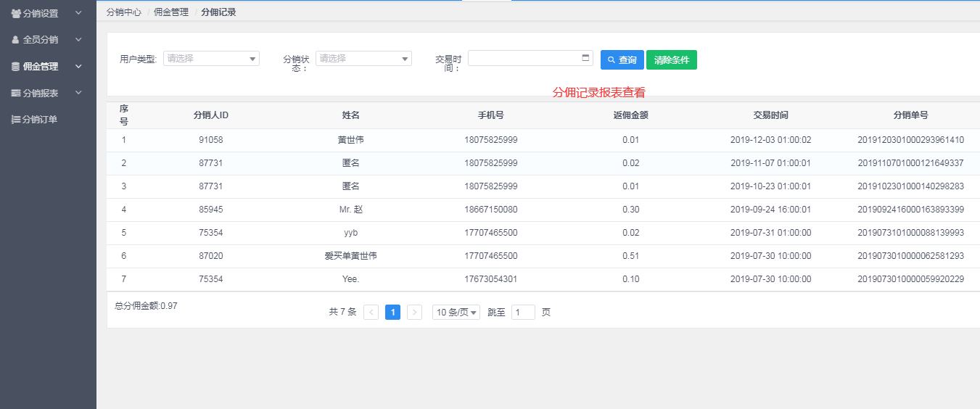Open the 分销状态 dropdown
The image size is (980, 409).
click(363, 59)
